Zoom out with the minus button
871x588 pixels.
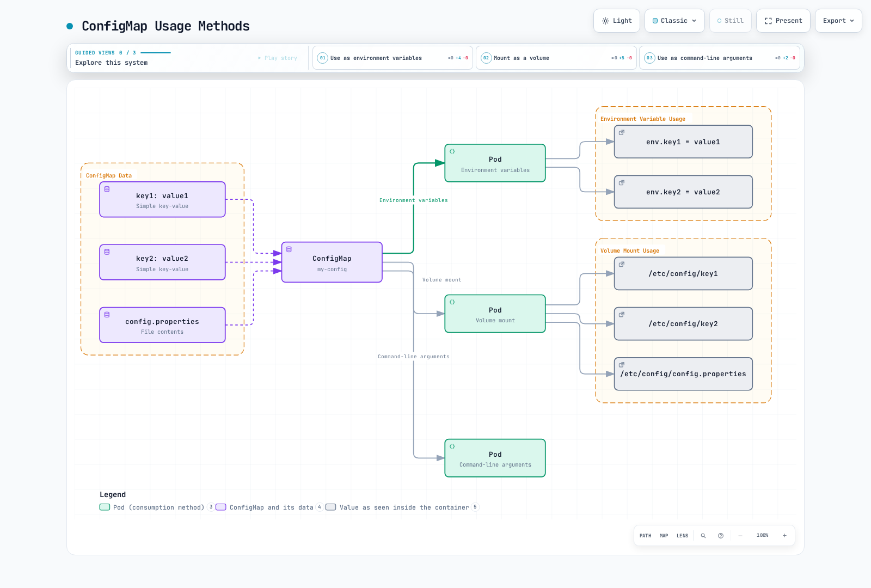[740, 536]
